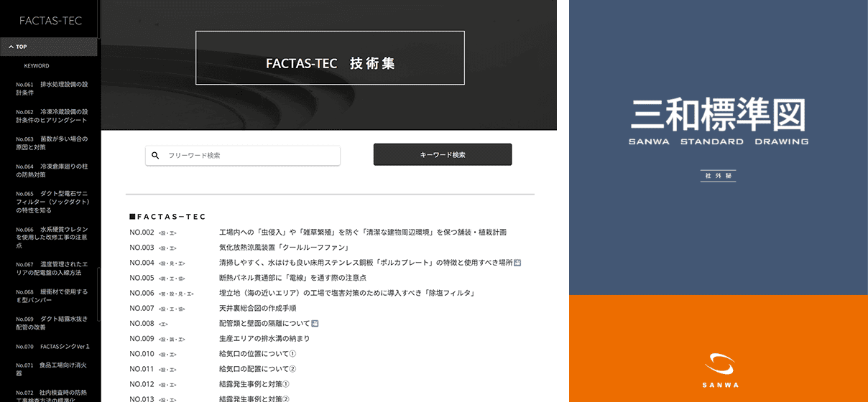Open sidebar item No.062 冷凍冷蔵設備の設計条件
This screenshot has width=868, height=402.
(52, 116)
